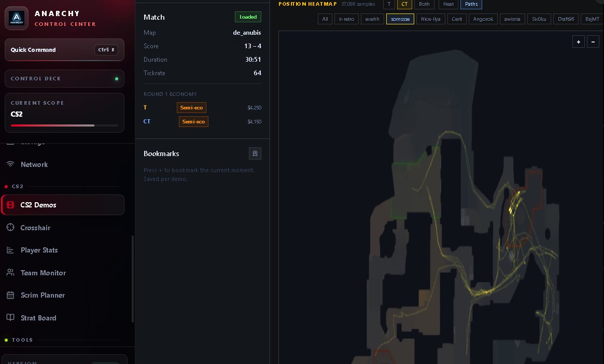Show only CT side positions
604x364 pixels.
(x=404, y=4)
